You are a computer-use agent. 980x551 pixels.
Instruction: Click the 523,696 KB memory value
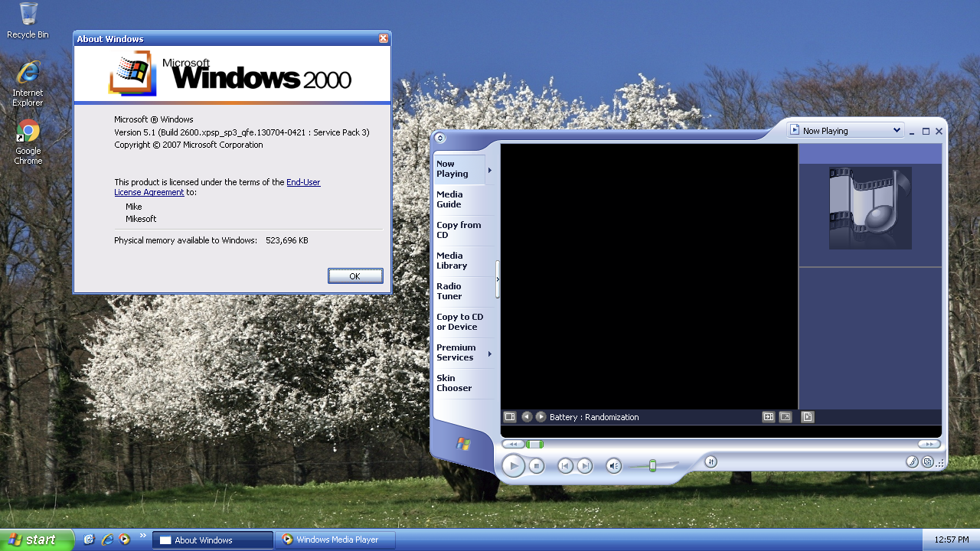coord(287,240)
